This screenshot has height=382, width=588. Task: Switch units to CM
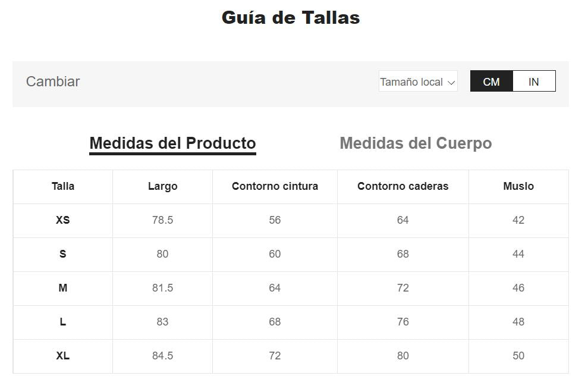(x=491, y=82)
